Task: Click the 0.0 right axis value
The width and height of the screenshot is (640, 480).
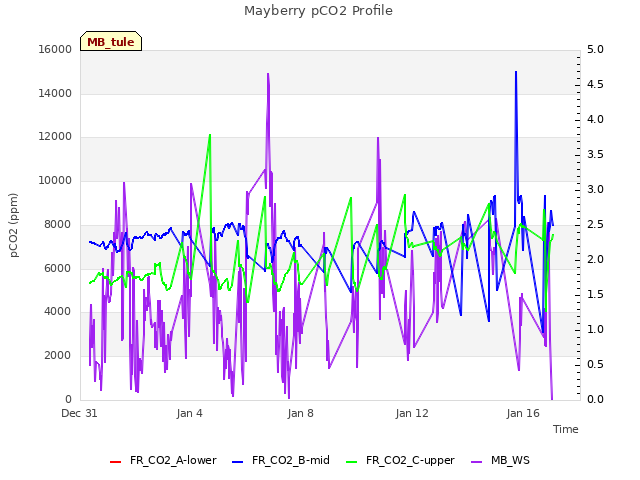Action: click(x=595, y=399)
